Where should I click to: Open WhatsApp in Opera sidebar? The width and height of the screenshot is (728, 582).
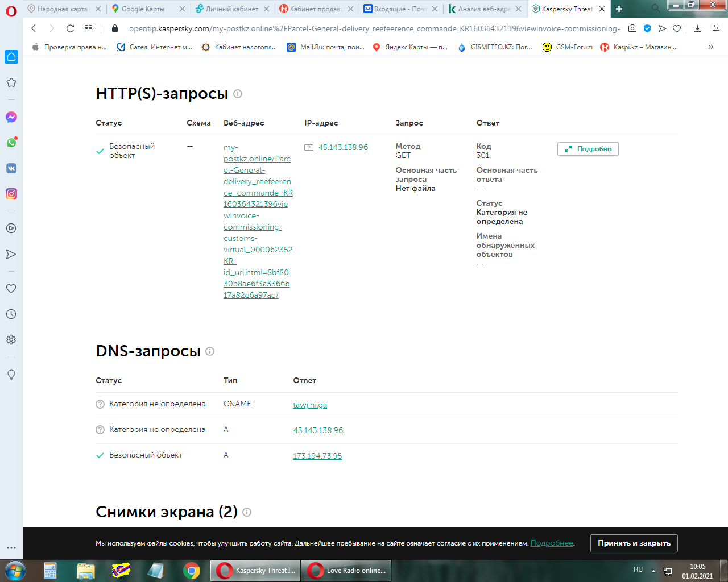point(11,143)
